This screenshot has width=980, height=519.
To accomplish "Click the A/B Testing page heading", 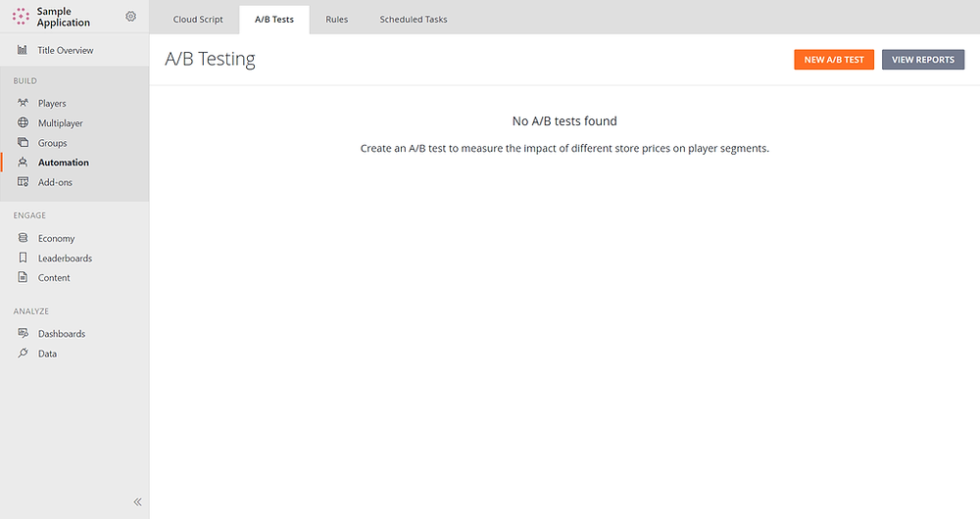I will pyautogui.click(x=210, y=59).
